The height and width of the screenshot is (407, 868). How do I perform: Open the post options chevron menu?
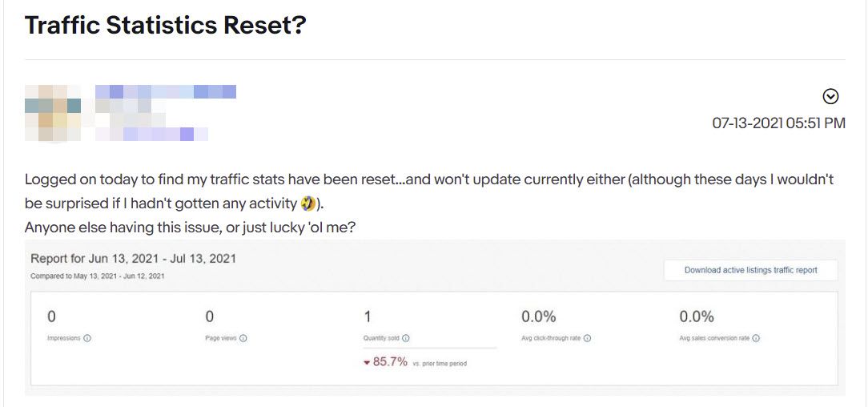[830, 97]
